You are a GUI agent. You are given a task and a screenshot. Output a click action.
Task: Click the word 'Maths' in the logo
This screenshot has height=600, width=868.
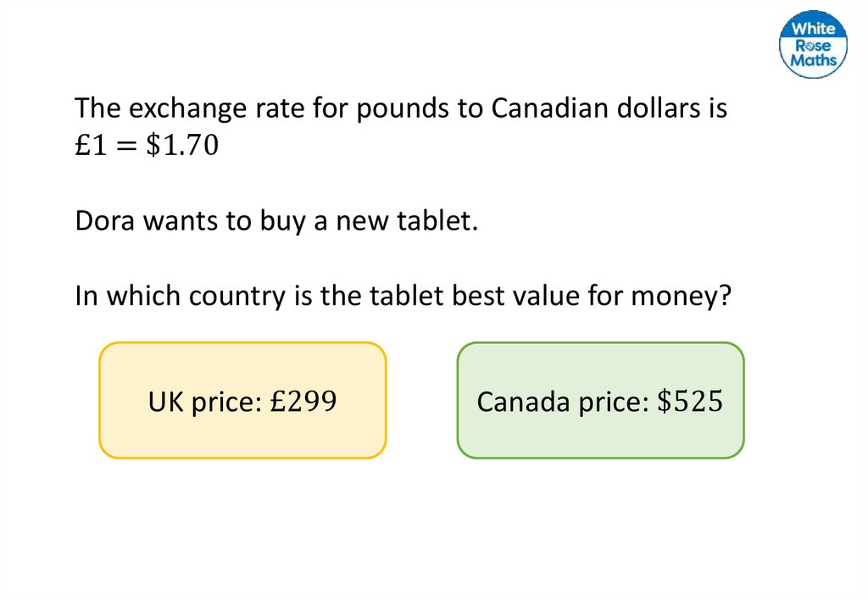pyautogui.click(x=813, y=60)
